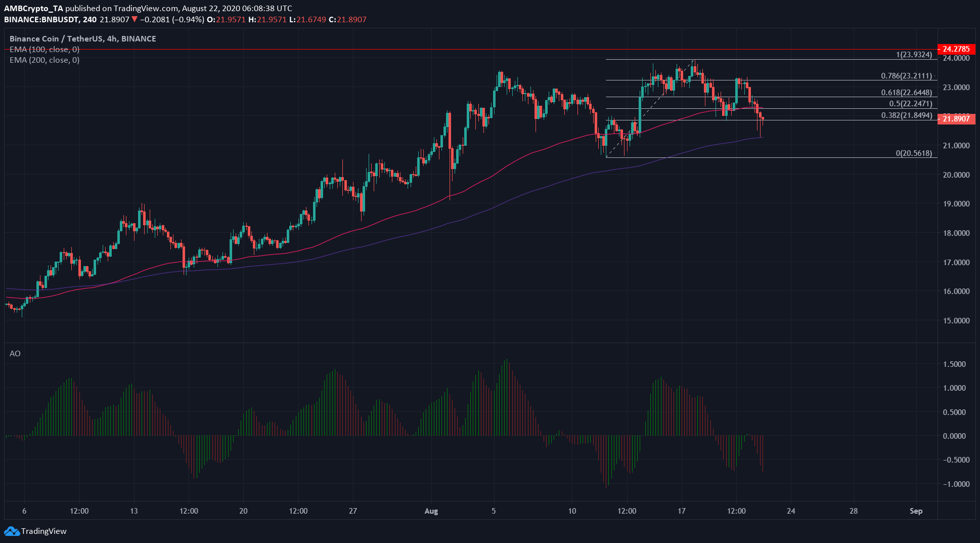Click the BINANCE:BNBUSDT symbol text in header

click(42, 19)
